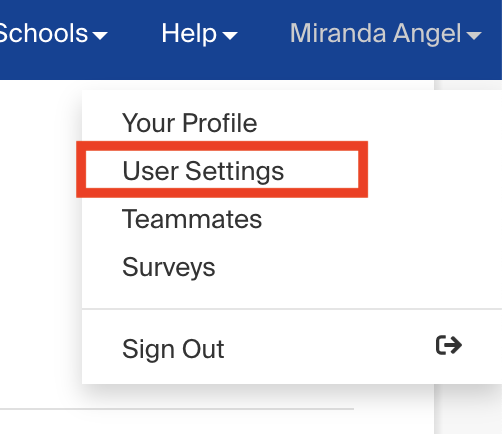502x434 pixels.
Task: Click the Schools label in navbar
Action: [44, 33]
